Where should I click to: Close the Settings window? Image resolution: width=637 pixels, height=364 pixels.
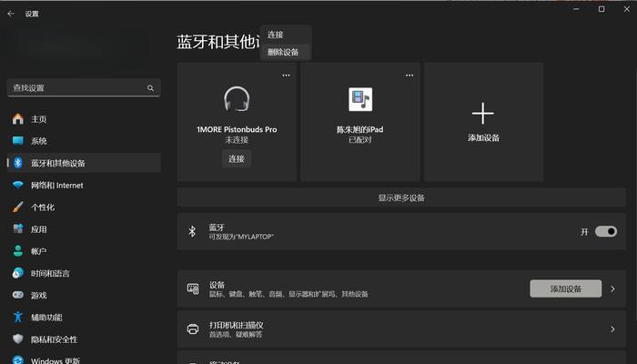click(x=627, y=9)
